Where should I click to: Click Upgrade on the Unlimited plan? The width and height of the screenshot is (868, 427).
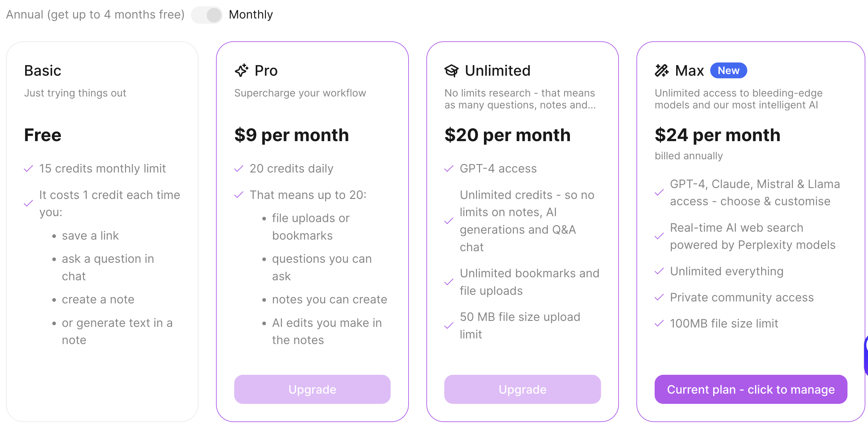click(522, 389)
